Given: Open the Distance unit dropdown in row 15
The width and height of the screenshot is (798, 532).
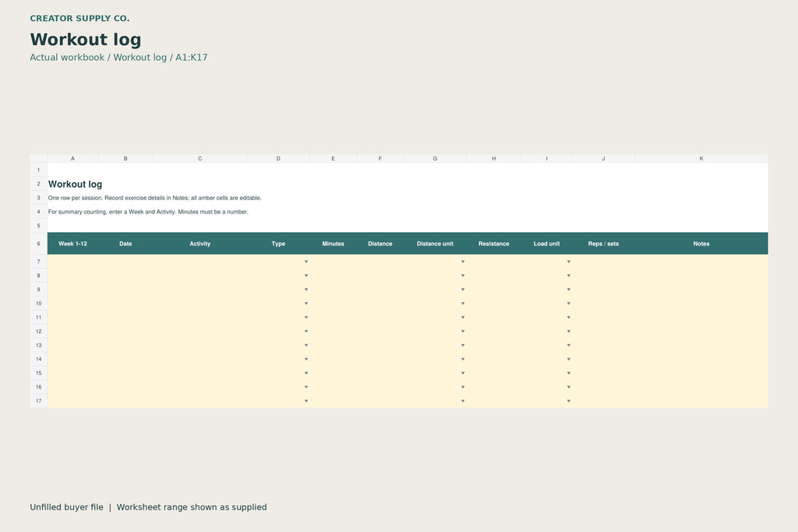Looking at the screenshot, I should (463, 373).
